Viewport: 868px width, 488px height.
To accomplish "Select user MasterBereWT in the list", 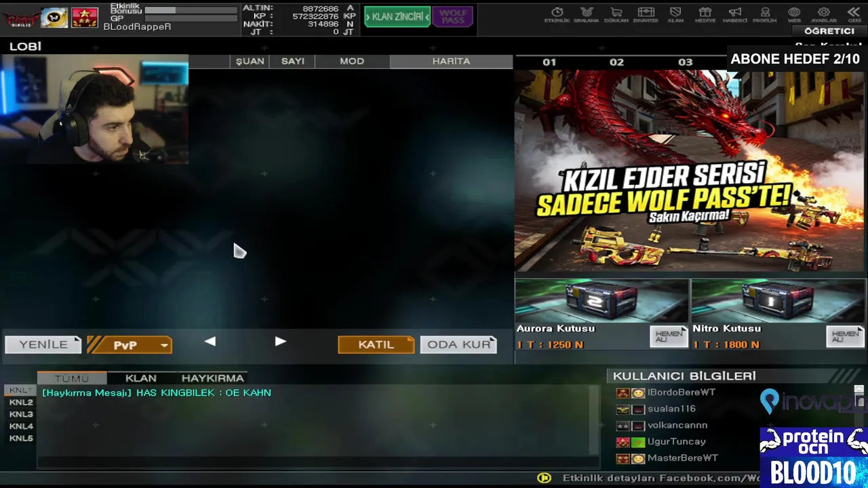I will [x=682, y=458].
